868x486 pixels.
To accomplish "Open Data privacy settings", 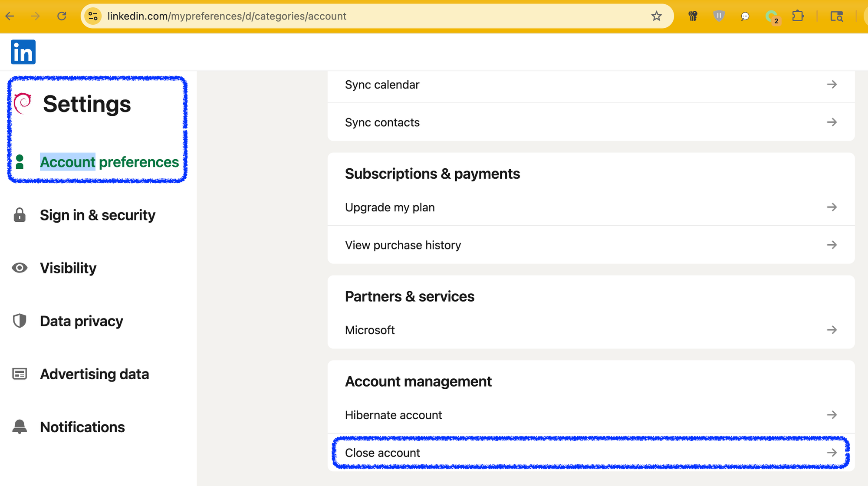I will click(x=82, y=321).
